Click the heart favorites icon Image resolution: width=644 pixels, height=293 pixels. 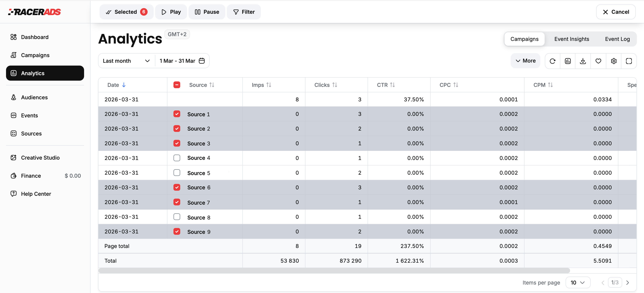point(598,61)
